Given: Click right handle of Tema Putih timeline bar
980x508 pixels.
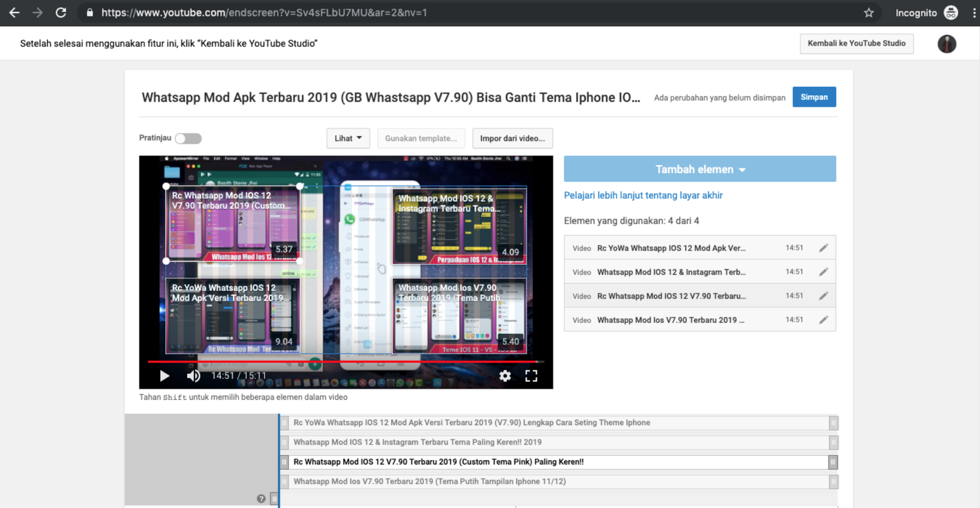Looking at the screenshot, I should pyautogui.click(x=833, y=482).
